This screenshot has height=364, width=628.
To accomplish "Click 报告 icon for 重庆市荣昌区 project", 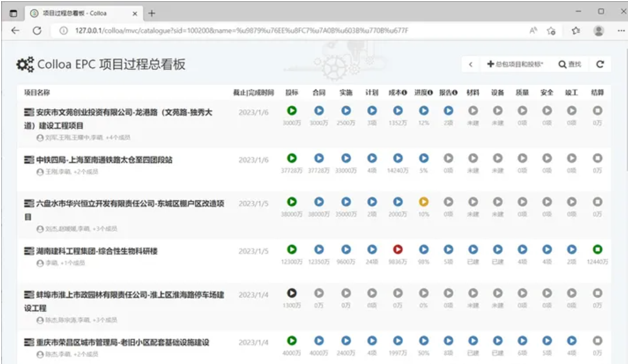I will click(448, 341).
